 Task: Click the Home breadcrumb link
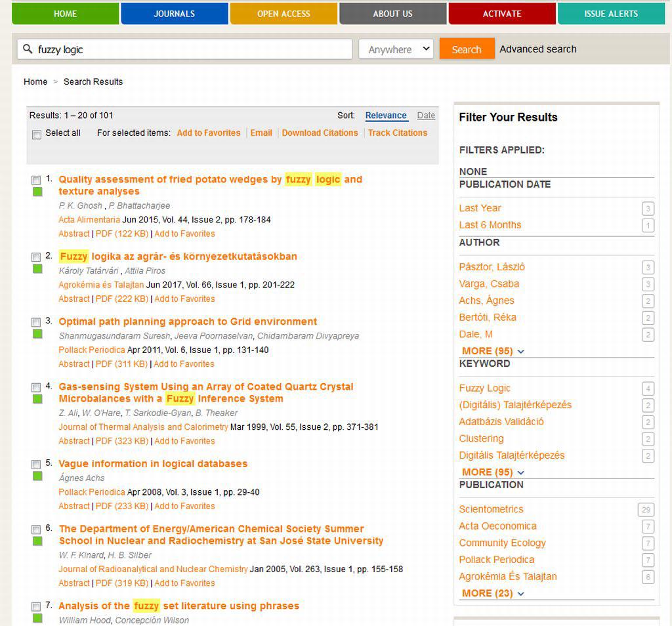coord(35,81)
